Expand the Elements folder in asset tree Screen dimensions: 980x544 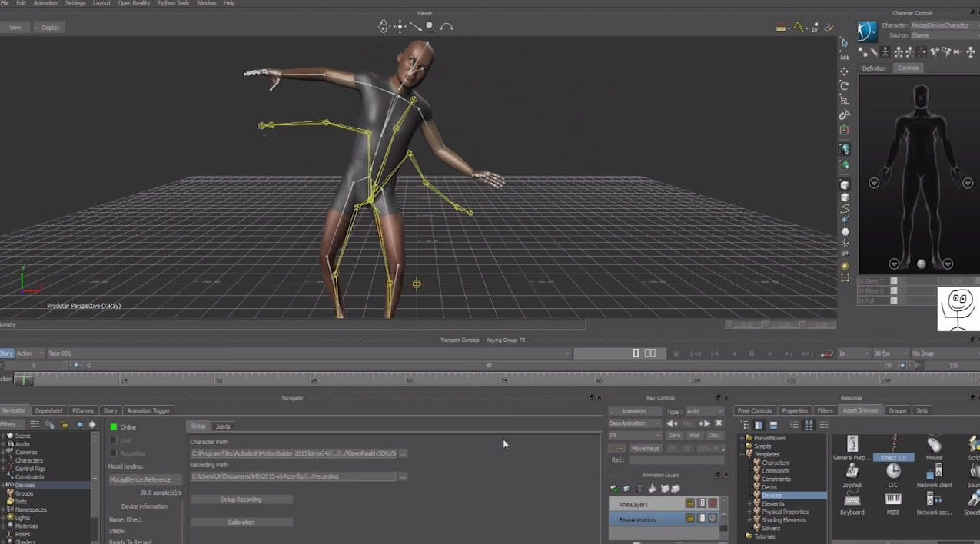[751, 504]
